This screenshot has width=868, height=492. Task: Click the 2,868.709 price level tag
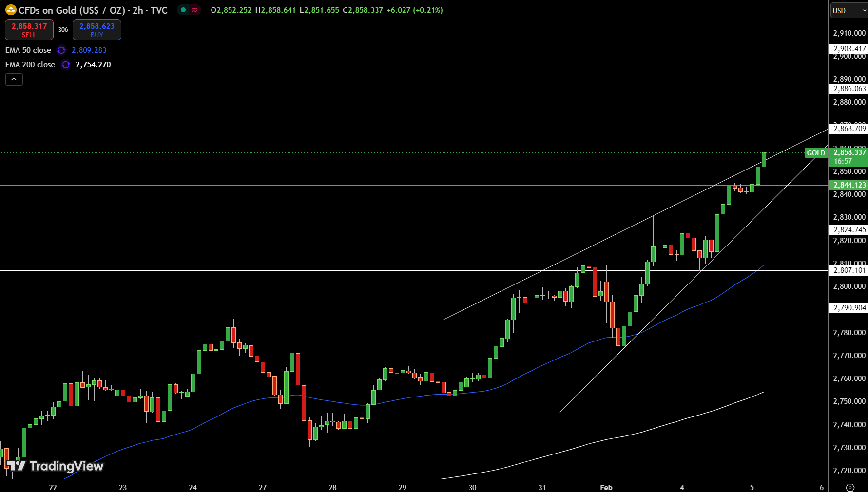coord(849,129)
